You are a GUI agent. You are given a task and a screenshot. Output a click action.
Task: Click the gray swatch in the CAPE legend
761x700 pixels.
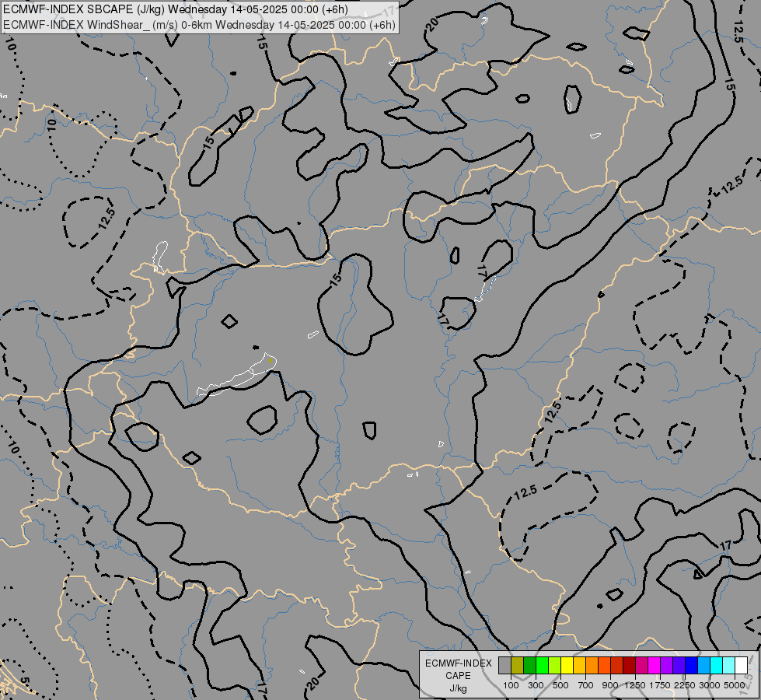click(x=504, y=665)
